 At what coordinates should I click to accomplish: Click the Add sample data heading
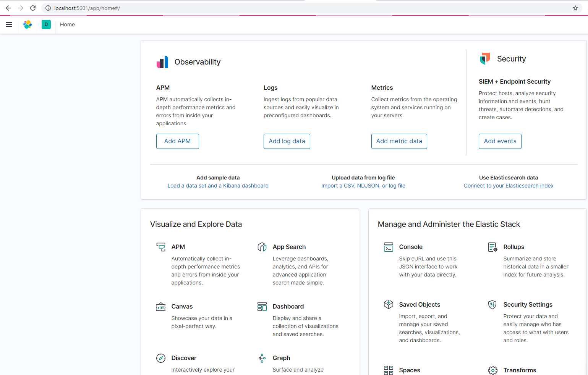click(x=218, y=178)
